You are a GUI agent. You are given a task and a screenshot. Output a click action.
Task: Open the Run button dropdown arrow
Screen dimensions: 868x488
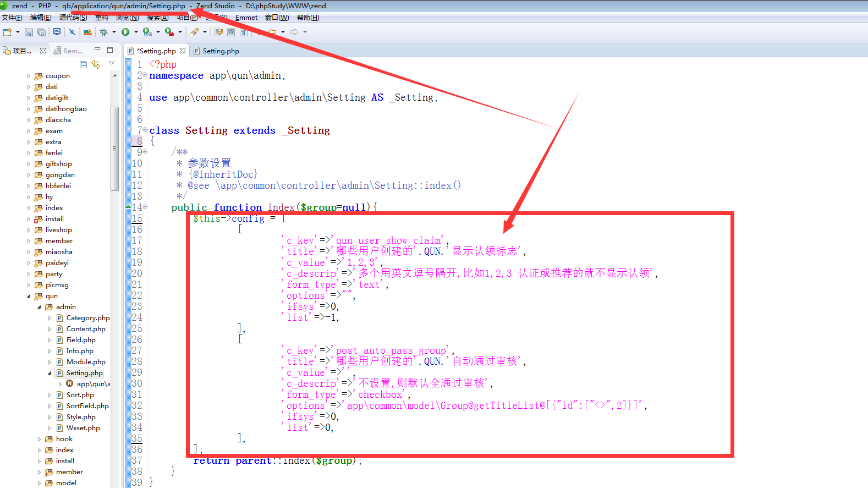[x=136, y=32]
